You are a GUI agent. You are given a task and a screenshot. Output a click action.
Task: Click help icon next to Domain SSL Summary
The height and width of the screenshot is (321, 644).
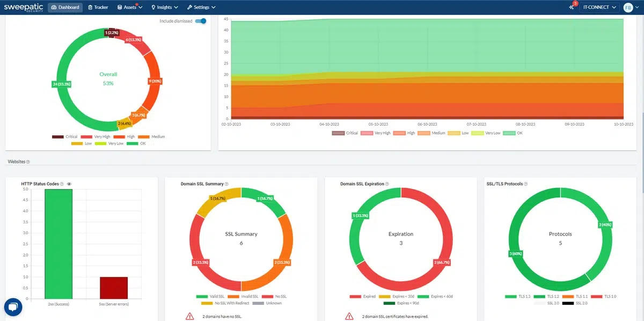pos(226,184)
